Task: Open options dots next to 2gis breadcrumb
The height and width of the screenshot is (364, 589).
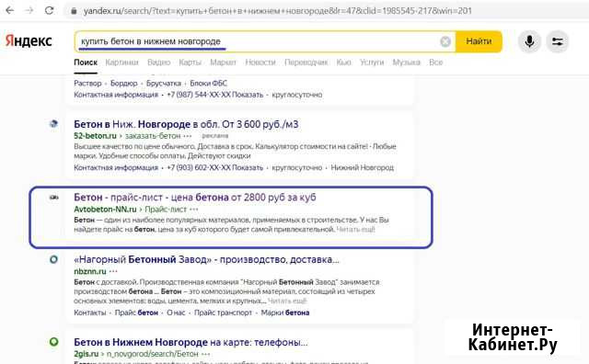Action: pyautogui.click(x=205, y=354)
